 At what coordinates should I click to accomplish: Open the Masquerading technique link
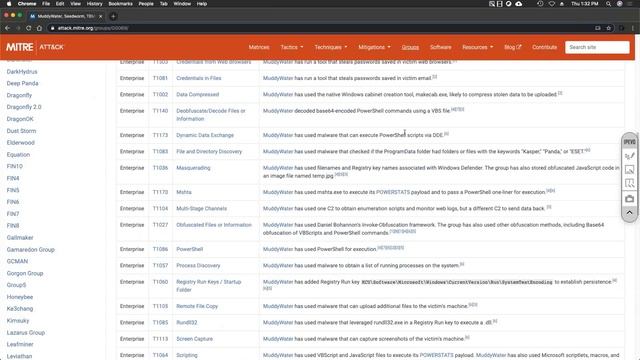click(193, 168)
